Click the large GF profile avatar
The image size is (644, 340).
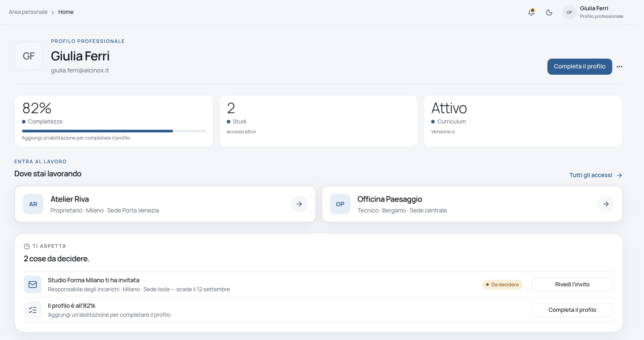28,56
